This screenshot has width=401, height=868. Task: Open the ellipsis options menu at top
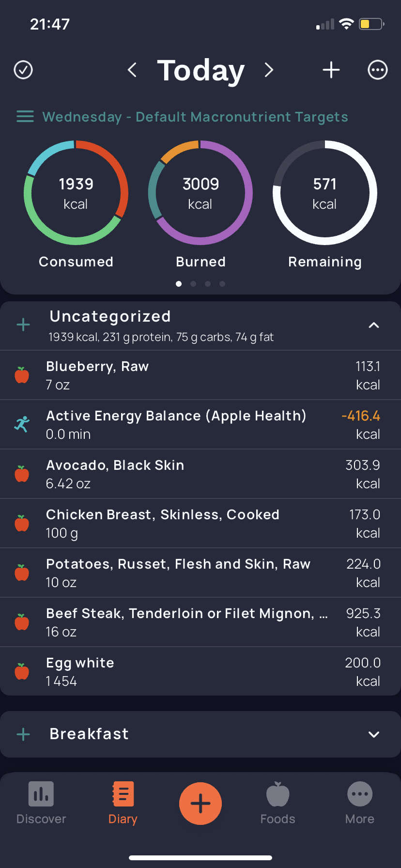[377, 70]
